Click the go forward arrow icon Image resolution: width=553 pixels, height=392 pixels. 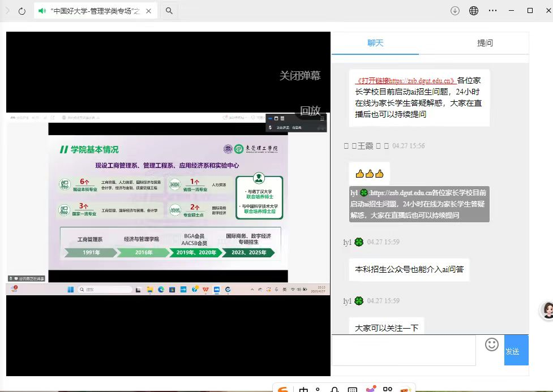pos(7,11)
